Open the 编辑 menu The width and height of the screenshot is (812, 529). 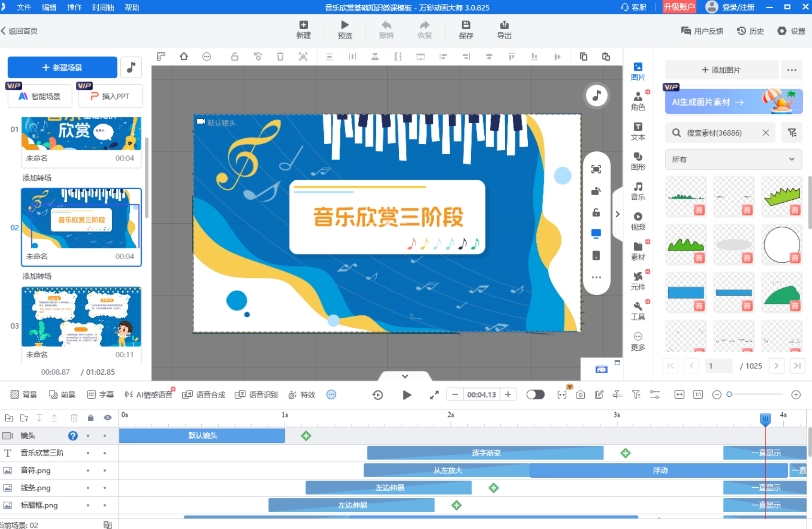(49, 7)
